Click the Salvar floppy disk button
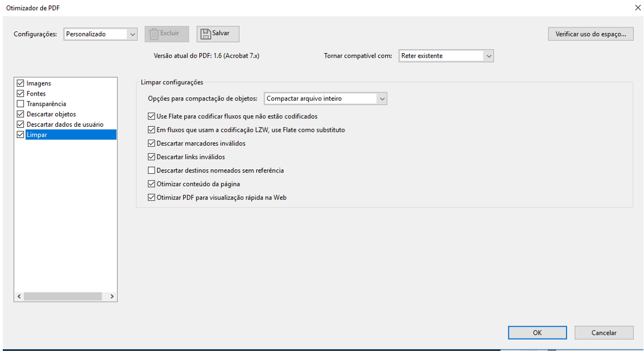Screen dimensions: 644x353 (217, 34)
